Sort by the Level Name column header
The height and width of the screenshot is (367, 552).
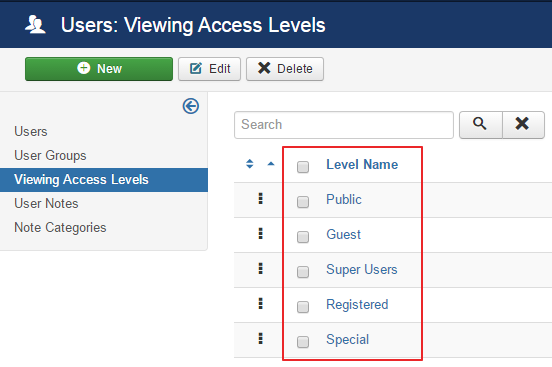tap(362, 164)
